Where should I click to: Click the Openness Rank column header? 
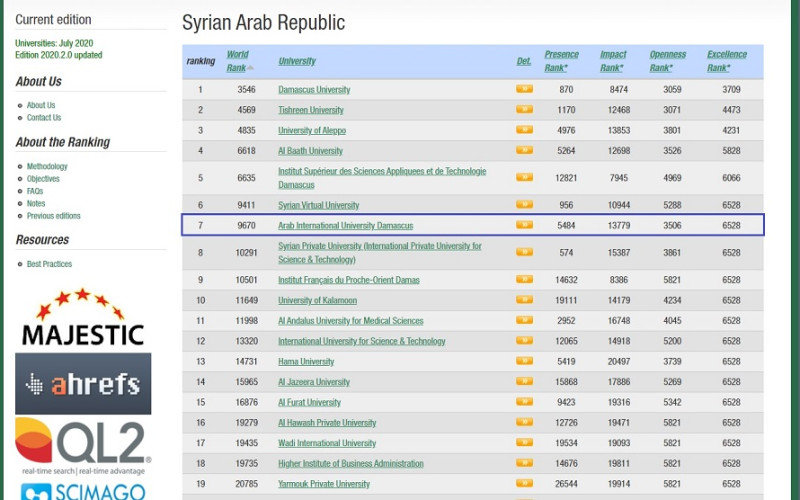(x=668, y=61)
